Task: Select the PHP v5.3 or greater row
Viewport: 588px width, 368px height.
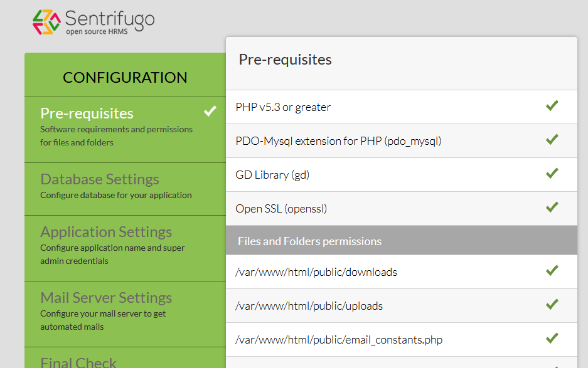Action: point(283,107)
